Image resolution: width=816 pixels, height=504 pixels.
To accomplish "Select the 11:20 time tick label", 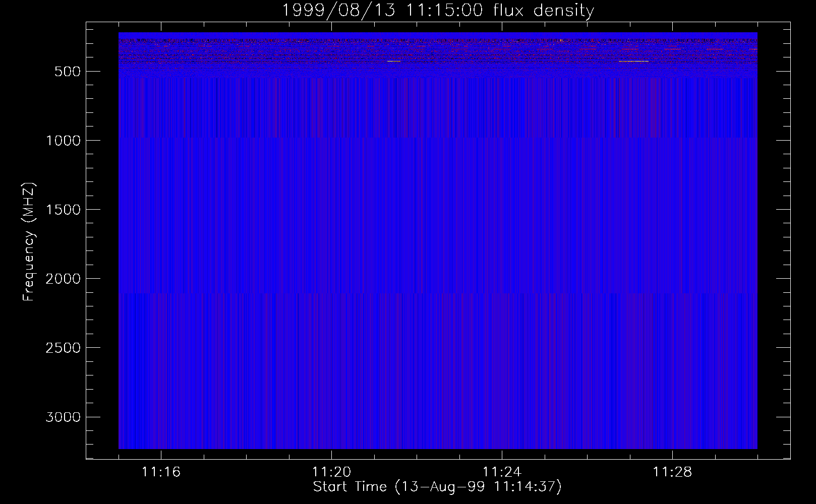I will tap(331, 472).
